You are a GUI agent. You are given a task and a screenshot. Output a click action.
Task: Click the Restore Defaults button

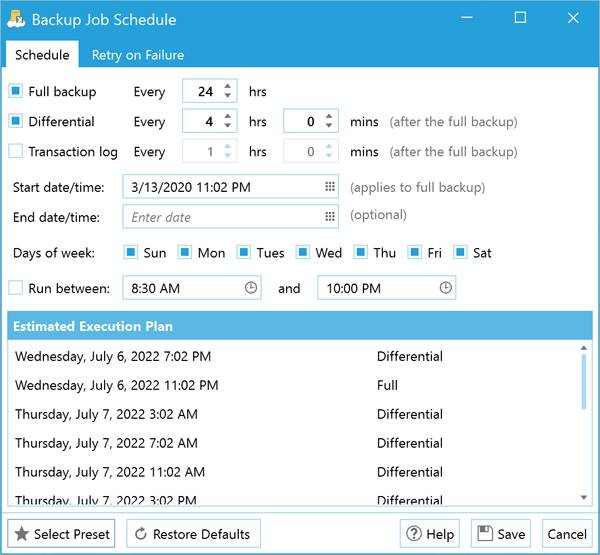[194, 534]
